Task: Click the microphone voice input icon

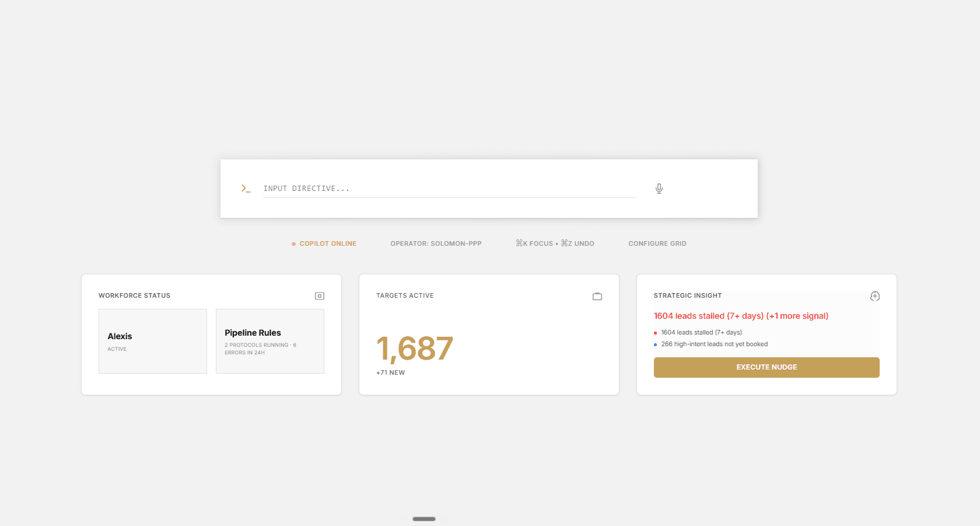Action: (659, 189)
